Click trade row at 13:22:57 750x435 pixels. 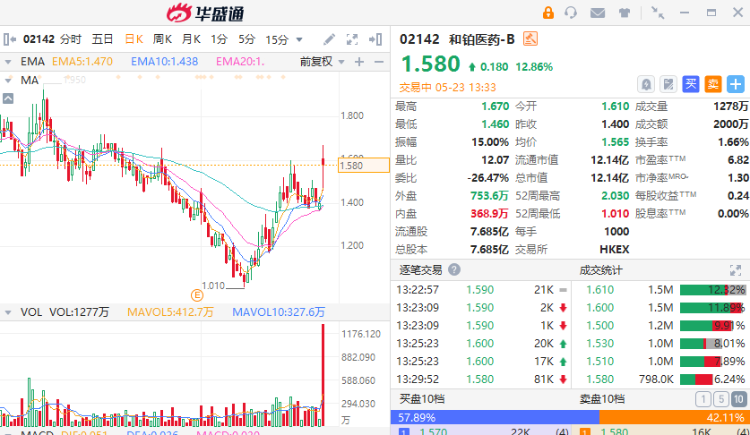point(482,290)
